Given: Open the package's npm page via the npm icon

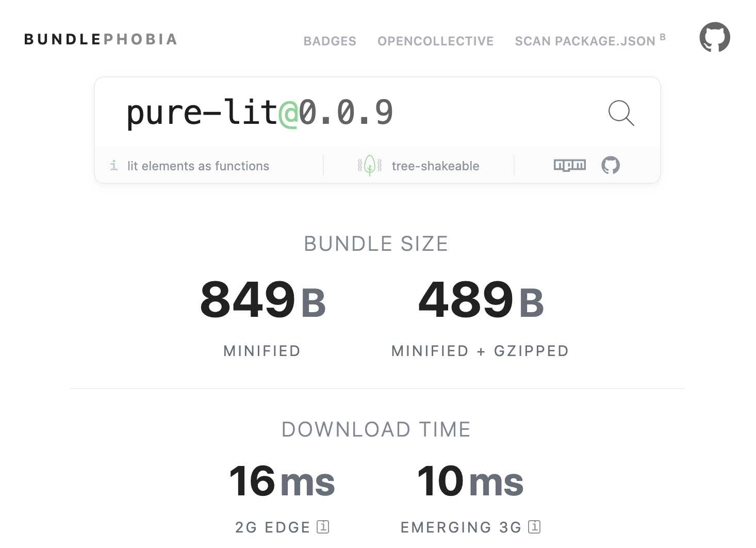Looking at the screenshot, I should (569, 165).
